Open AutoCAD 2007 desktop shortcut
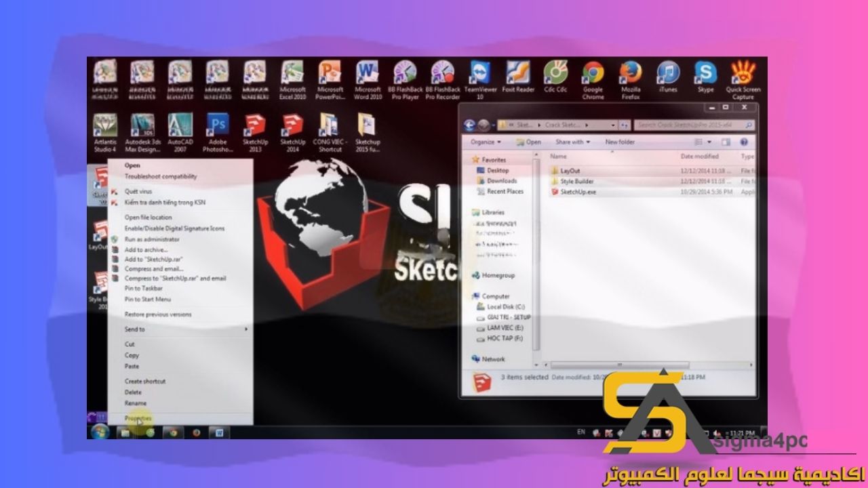Screen dimensions: 868x488 (x=180, y=132)
